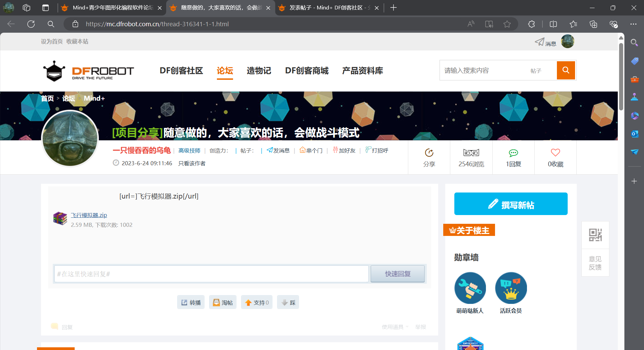Open the browser extensions icon

click(531, 24)
